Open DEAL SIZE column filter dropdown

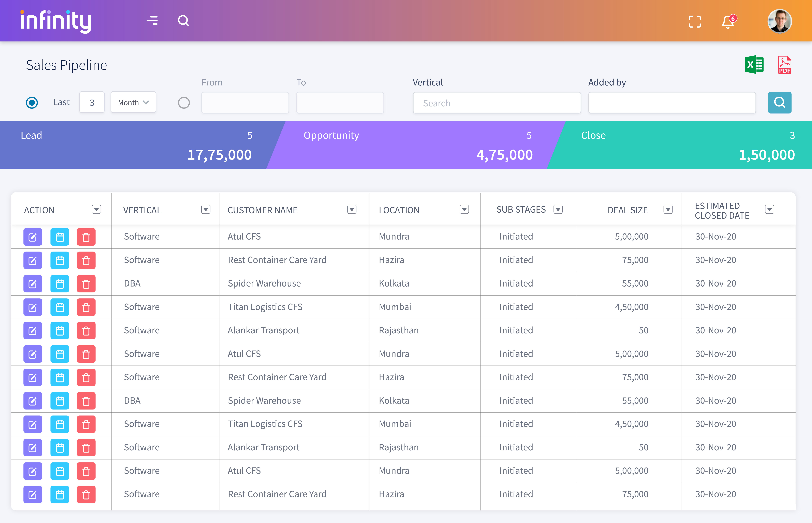668,209
